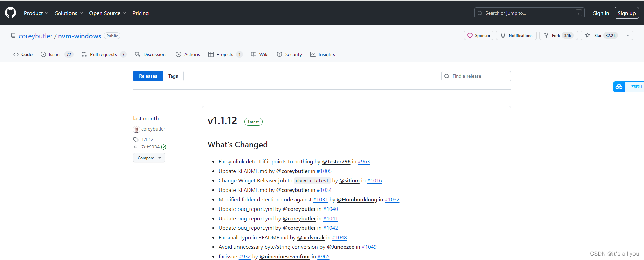Open @acdvorak user profile

[311, 238]
